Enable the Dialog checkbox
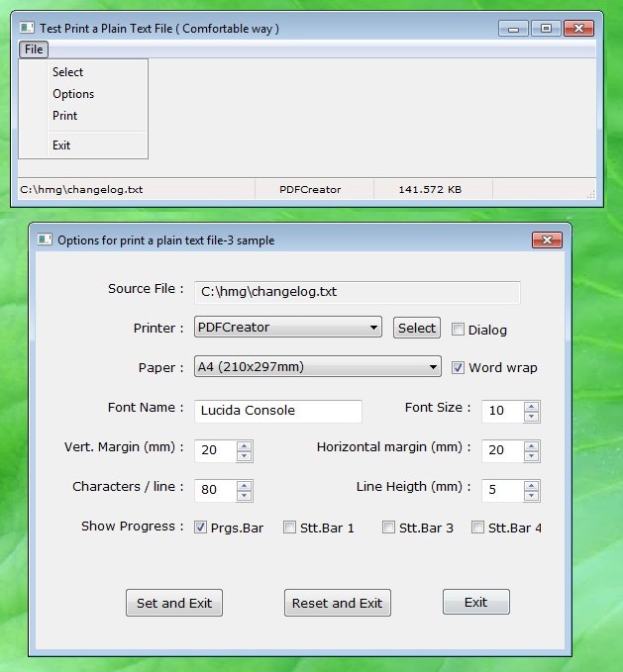623x672 pixels. coord(458,330)
